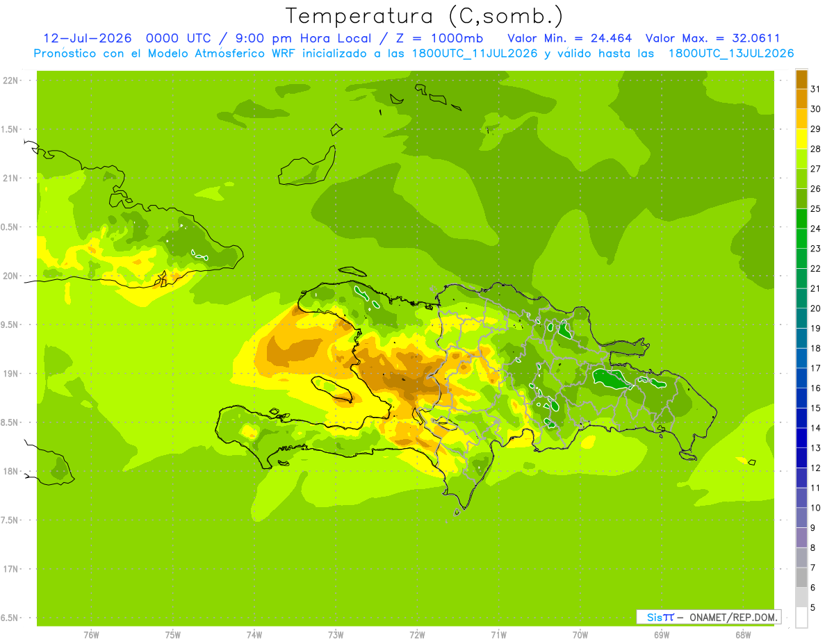The height and width of the screenshot is (644, 834).
Task: Click the "Z = 1000mb" level text
Action: (x=440, y=38)
